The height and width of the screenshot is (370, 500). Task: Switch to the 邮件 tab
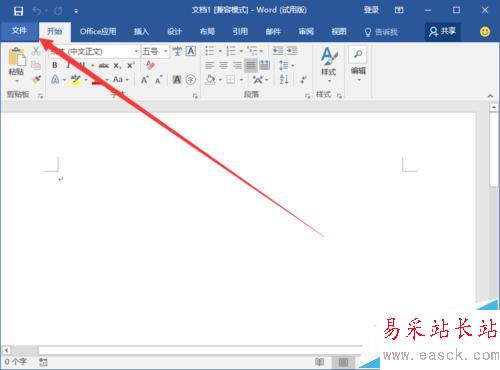pyautogui.click(x=273, y=32)
